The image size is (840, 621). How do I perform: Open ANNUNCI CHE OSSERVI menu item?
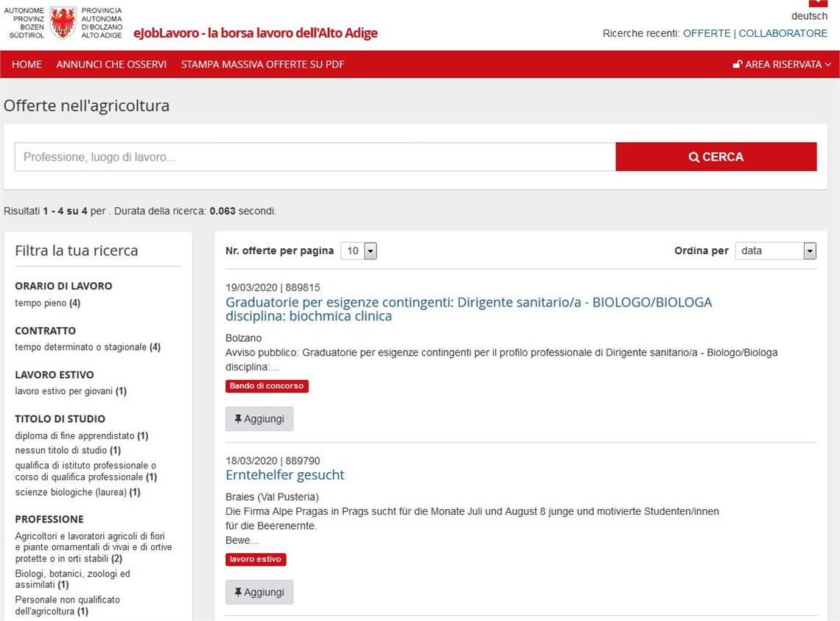click(x=111, y=65)
